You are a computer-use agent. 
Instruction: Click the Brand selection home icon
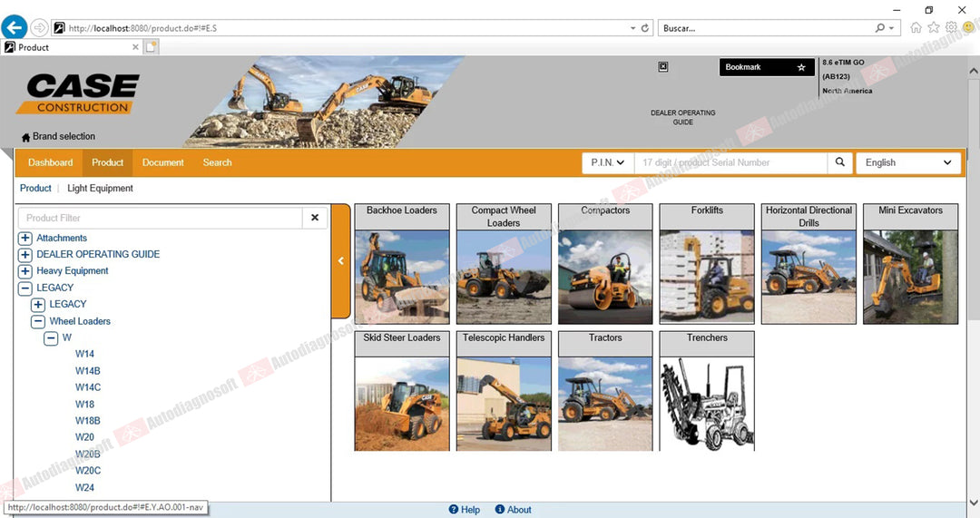(25, 137)
